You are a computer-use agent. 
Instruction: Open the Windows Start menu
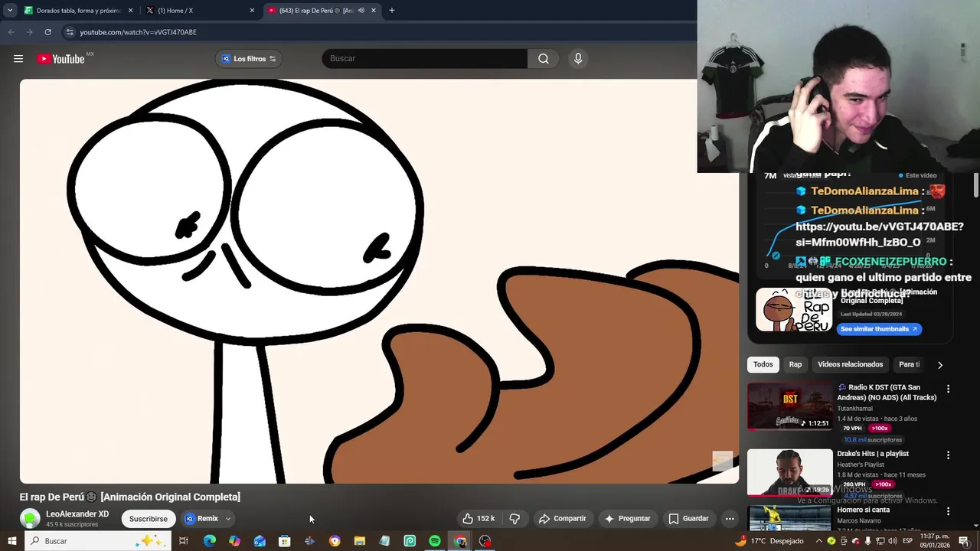(11, 541)
